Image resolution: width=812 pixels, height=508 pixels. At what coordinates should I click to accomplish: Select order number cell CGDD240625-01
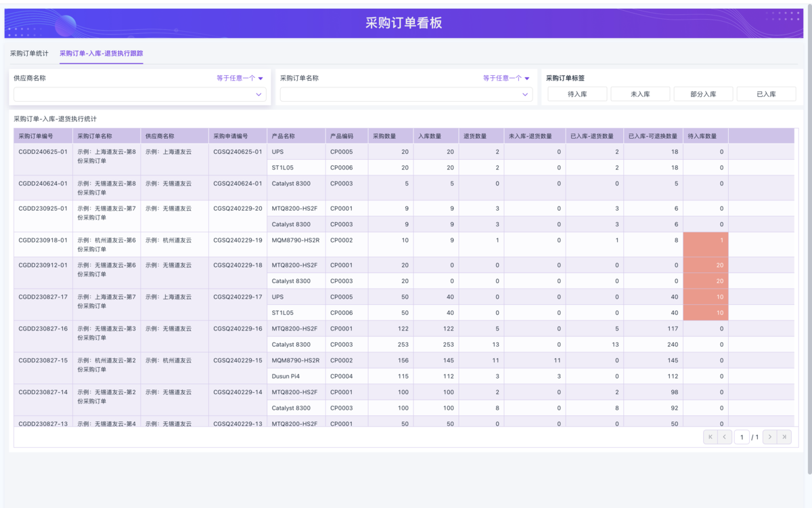coord(43,152)
